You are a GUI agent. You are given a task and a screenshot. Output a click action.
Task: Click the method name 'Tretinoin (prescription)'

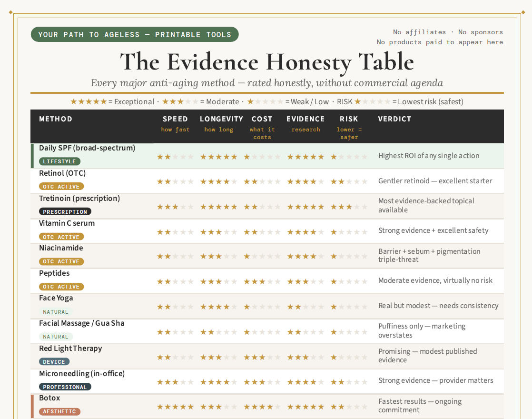[x=79, y=198]
